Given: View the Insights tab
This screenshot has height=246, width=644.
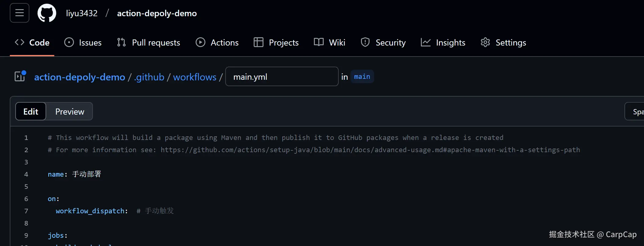Looking at the screenshot, I should [x=443, y=42].
